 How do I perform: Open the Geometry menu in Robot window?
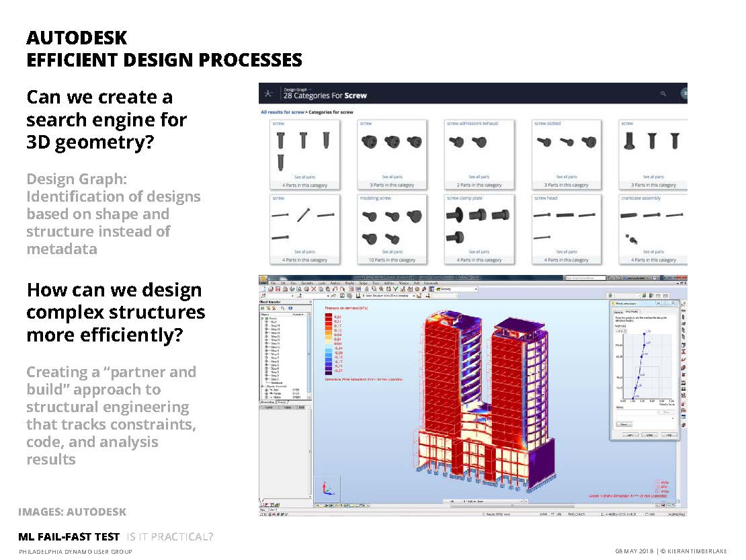pyautogui.click(x=307, y=283)
